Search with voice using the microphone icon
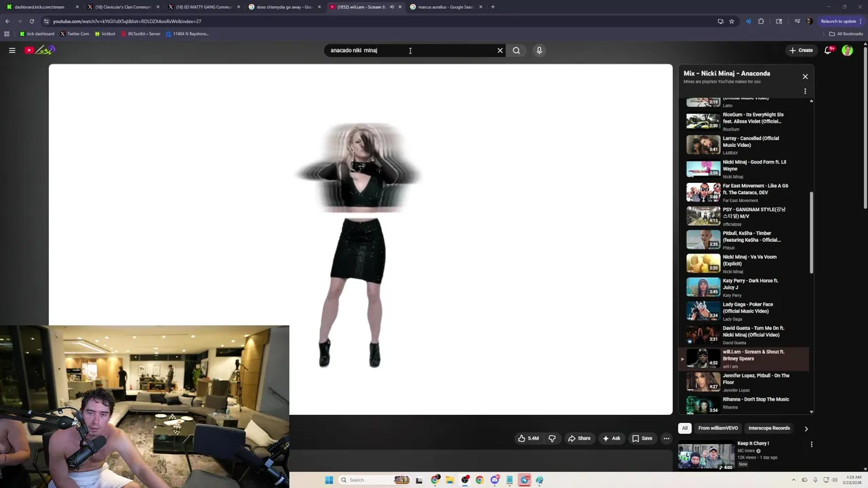This screenshot has height=488, width=868. [539, 50]
